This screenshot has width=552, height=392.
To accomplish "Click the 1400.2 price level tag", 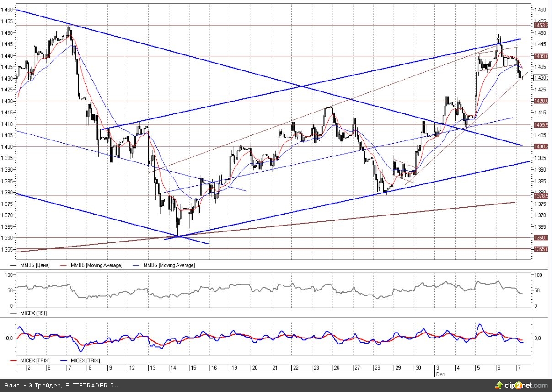I will click(540, 146).
